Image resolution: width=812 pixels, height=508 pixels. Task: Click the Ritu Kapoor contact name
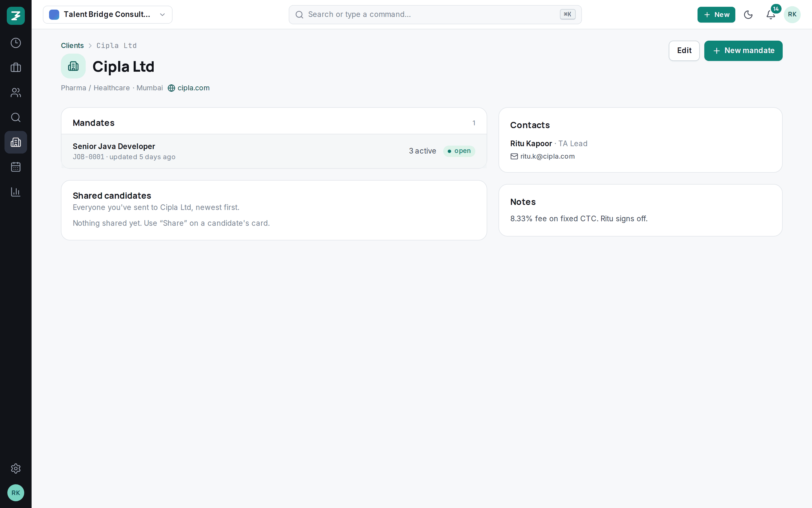point(531,144)
